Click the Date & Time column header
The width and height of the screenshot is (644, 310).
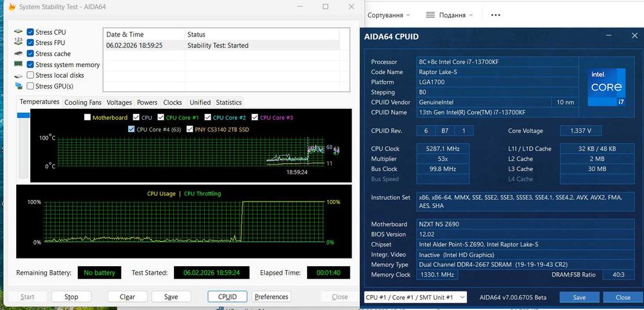(x=144, y=35)
